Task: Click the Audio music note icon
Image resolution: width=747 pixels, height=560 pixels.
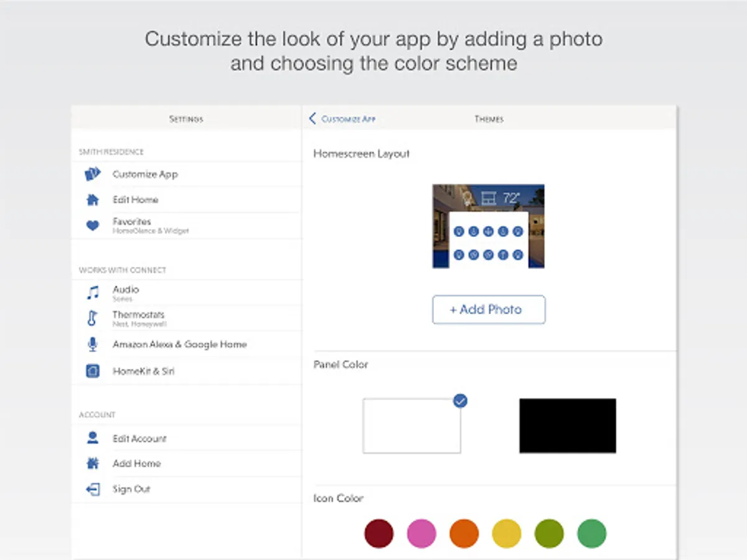Action: click(x=93, y=292)
